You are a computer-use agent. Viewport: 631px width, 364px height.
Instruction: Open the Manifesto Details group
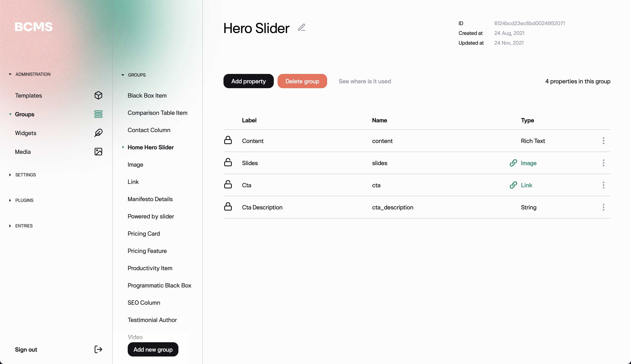coord(150,199)
